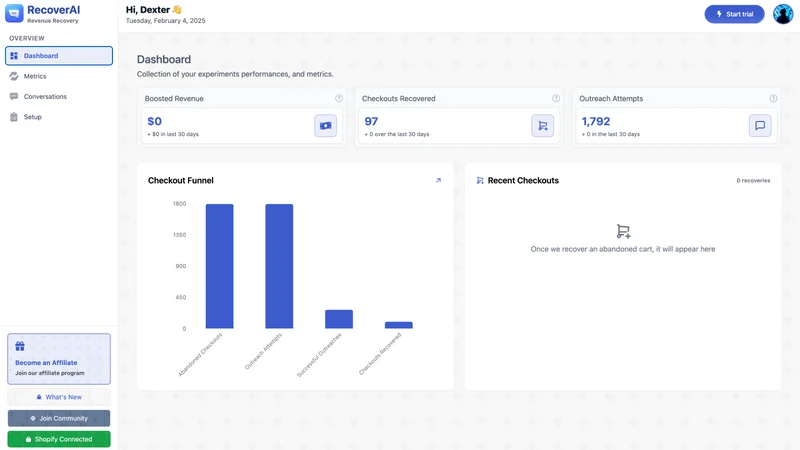Click the Metrics sidebar icon

point(14,76)
